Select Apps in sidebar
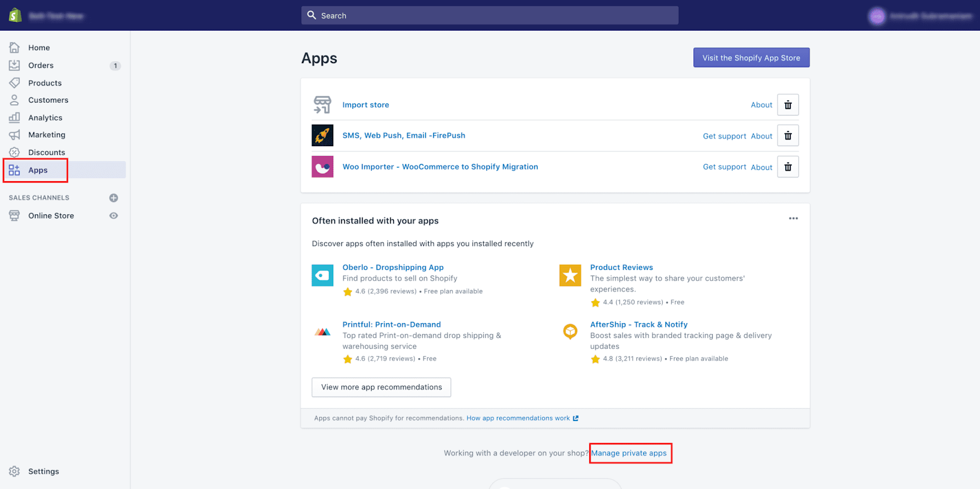The height and width of the screenshot is (489, 980). click(38, 170)
